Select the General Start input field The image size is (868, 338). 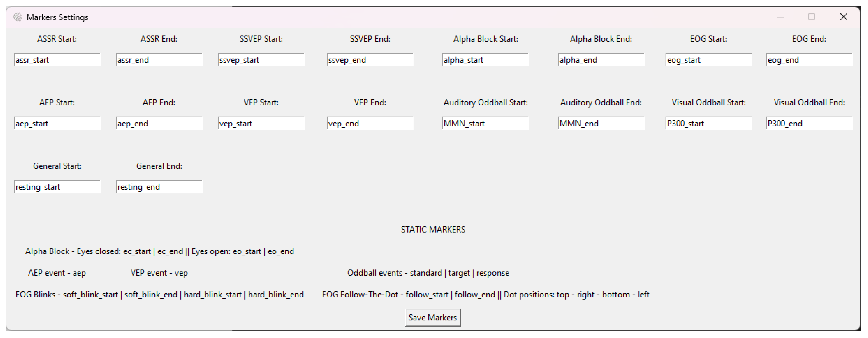coord(57,187)
